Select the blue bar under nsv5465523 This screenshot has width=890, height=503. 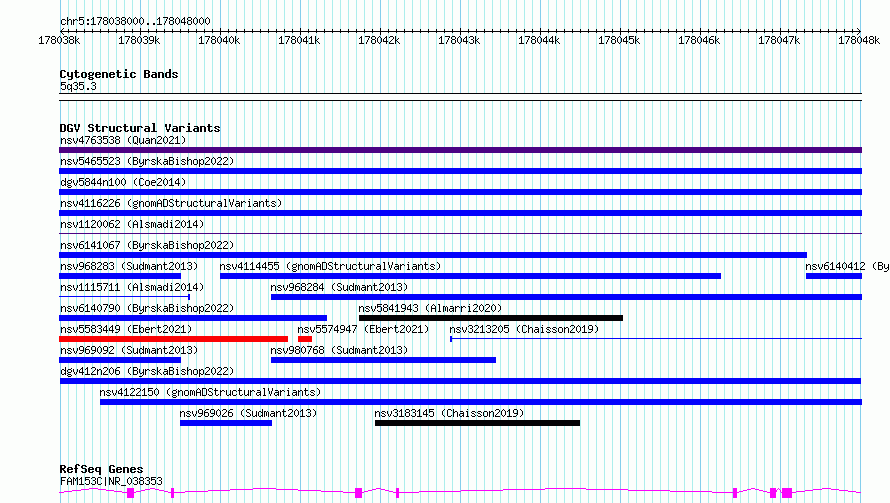(x=460, y=171)
